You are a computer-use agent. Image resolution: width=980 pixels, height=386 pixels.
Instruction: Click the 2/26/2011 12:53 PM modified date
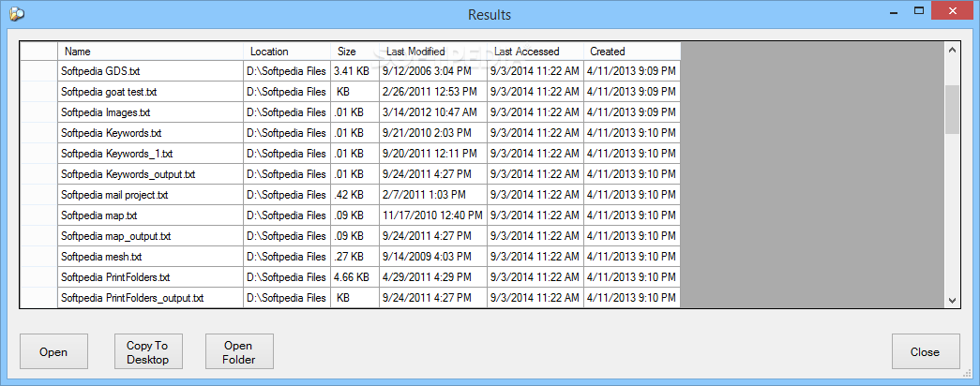click(433, 92)
